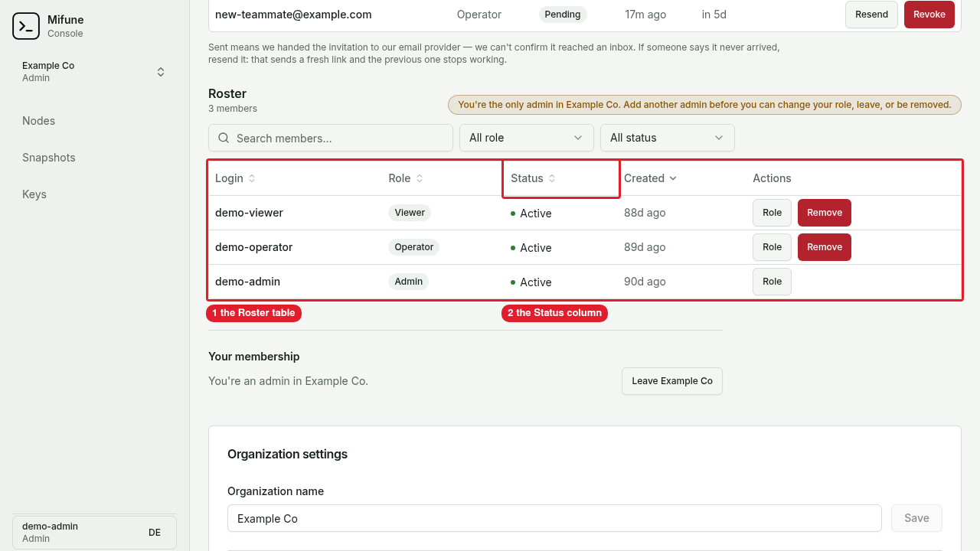
Task: Focus the Search members field
Action: coord(331,138)
